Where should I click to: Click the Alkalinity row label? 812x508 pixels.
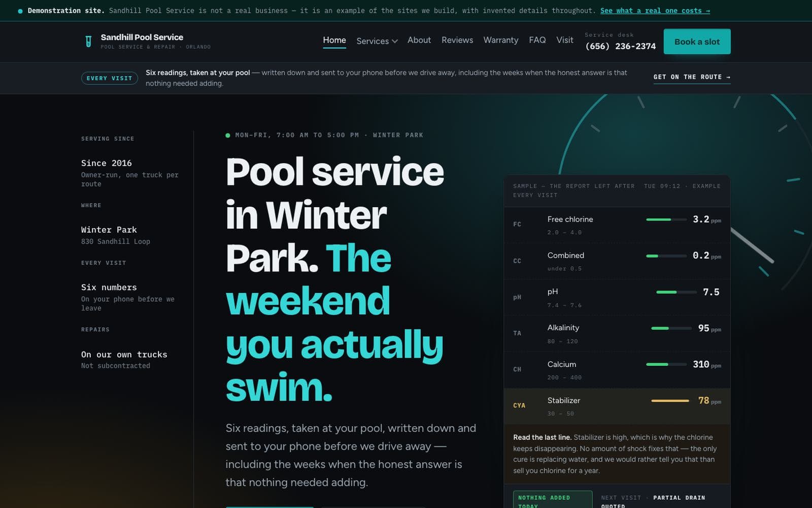point(563,328)
